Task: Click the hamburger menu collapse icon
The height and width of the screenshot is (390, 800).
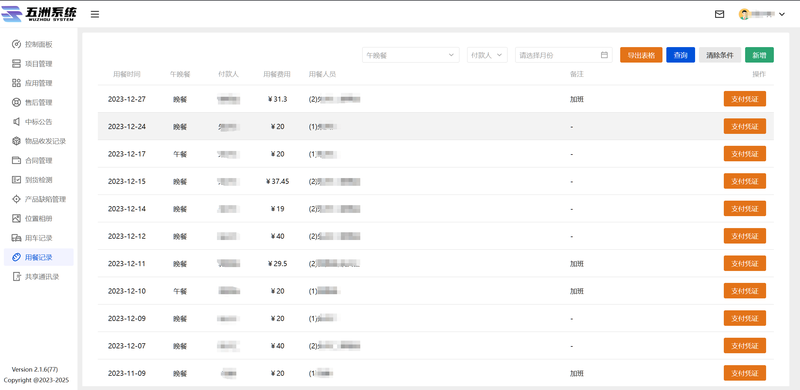Action: [95, 14]
